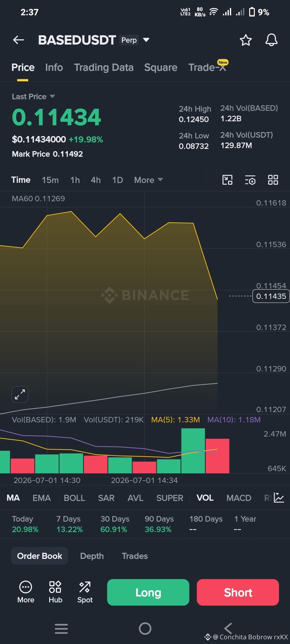The width and height of the screenshot is (290, 644).
Task: Tap MA60 0.11269 label
Action: click(38, 199)
